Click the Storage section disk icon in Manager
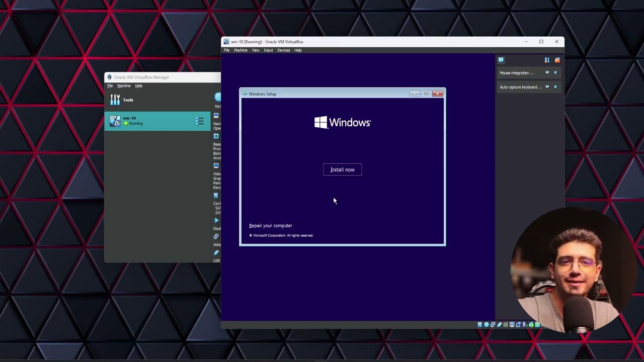The height and width of the screenshot is (362, 644). point(216,196)
